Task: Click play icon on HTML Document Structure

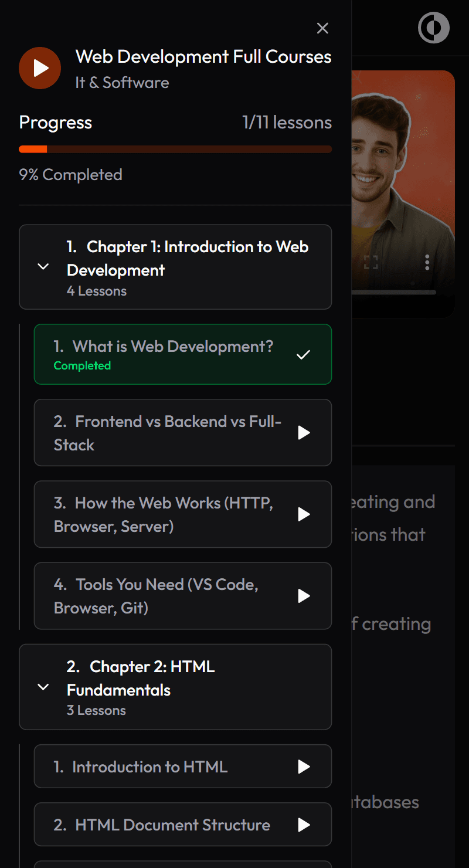Action: coord(304,825)
